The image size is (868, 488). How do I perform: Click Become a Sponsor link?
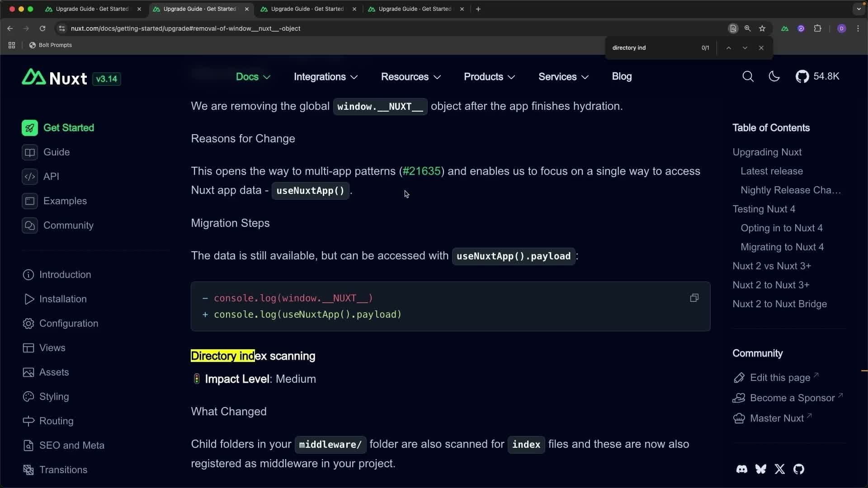[x=788, y=398]
